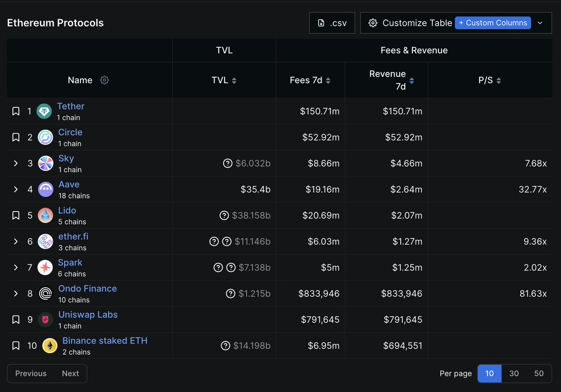Click the question mark beside Lido TVL

(224, 215)
